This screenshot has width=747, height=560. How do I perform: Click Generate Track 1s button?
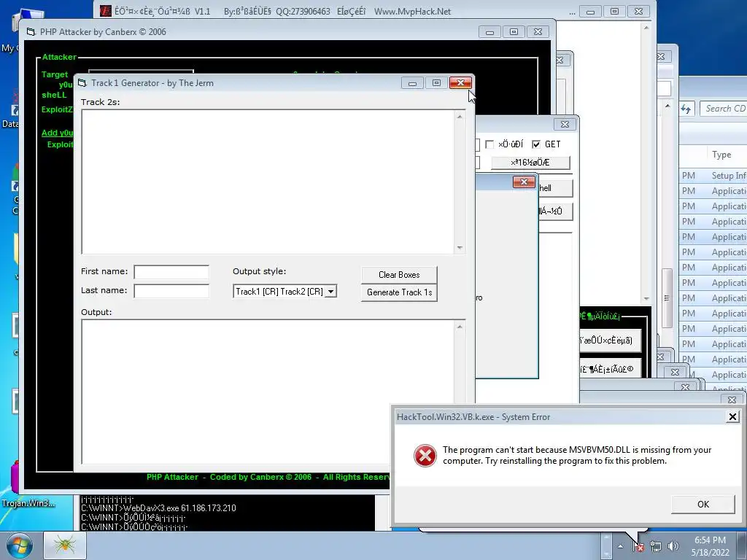(x=399, y=292)
